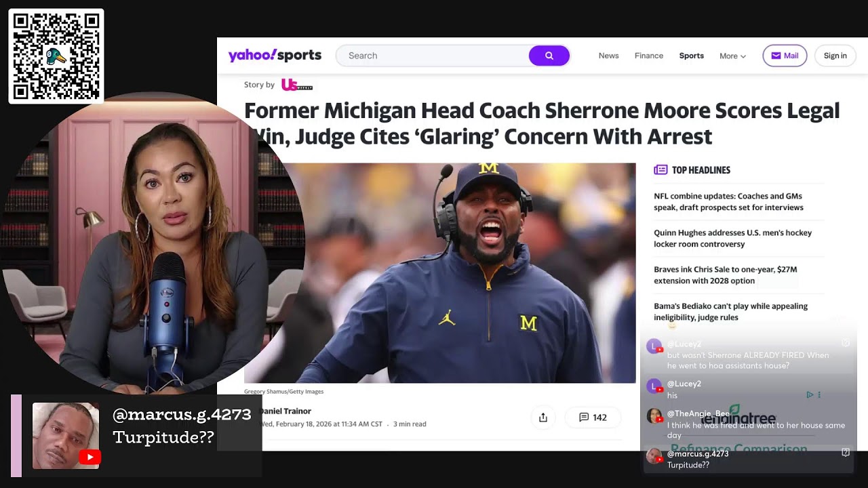Viewport: 868px width, 488px height.
Task: Click marcus.g.4273's avatar in chat list
Action: 654,456
